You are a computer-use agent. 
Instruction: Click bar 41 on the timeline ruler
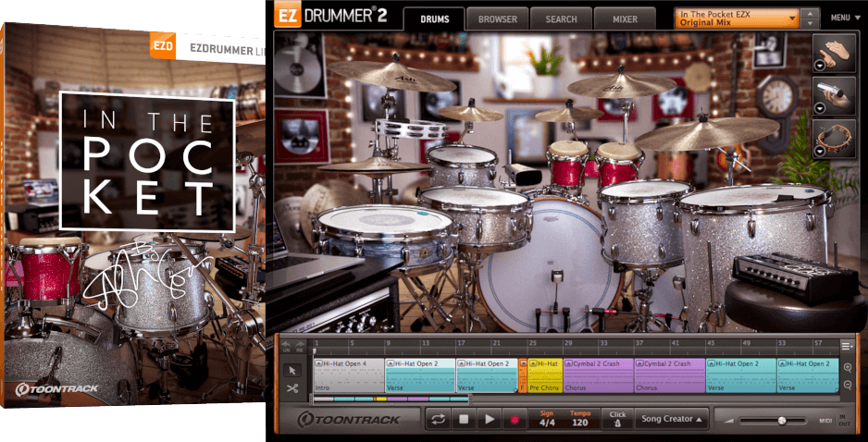[x=675, y=343]
